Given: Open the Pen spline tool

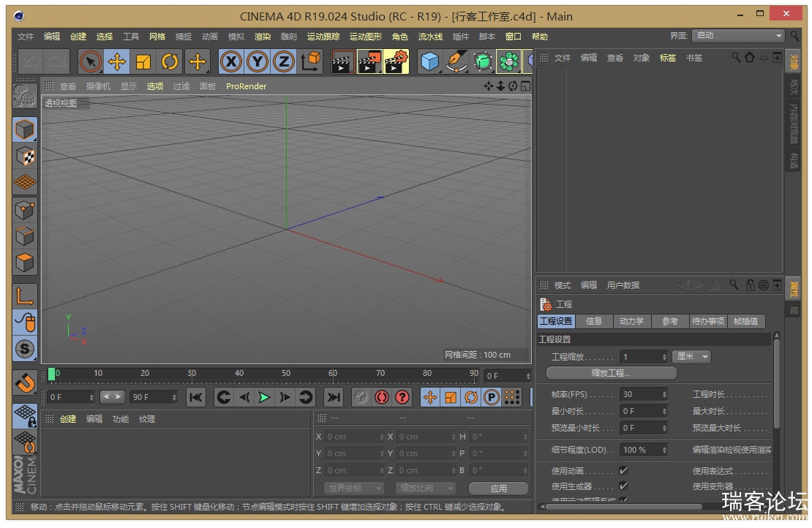Looking at the screenshot, I should coord(456,61).
